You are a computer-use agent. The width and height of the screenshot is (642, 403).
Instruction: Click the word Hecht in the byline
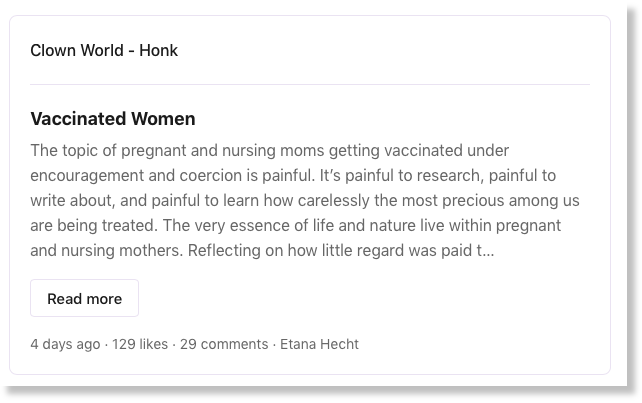339,344
